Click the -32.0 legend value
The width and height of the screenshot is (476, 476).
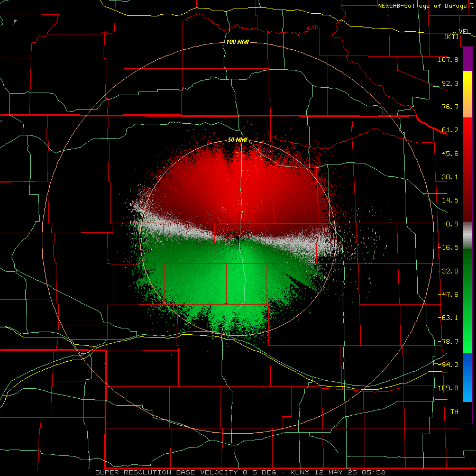448,271
